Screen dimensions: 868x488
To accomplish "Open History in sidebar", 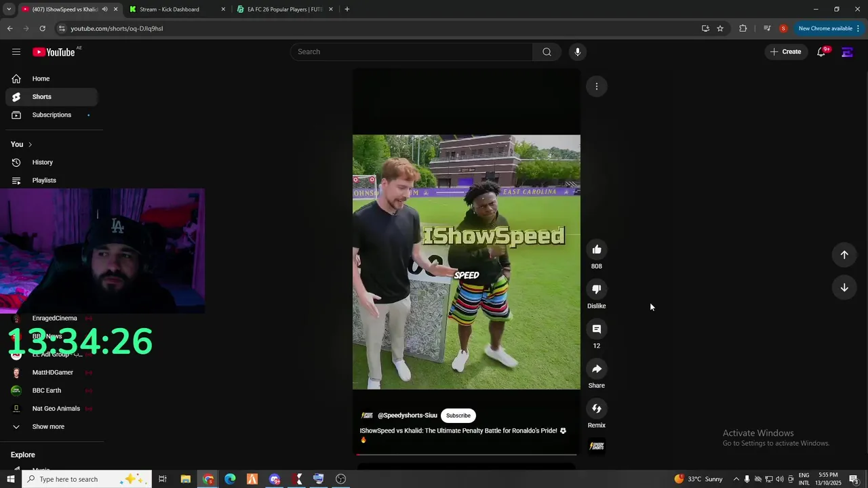I will point(52,163).
